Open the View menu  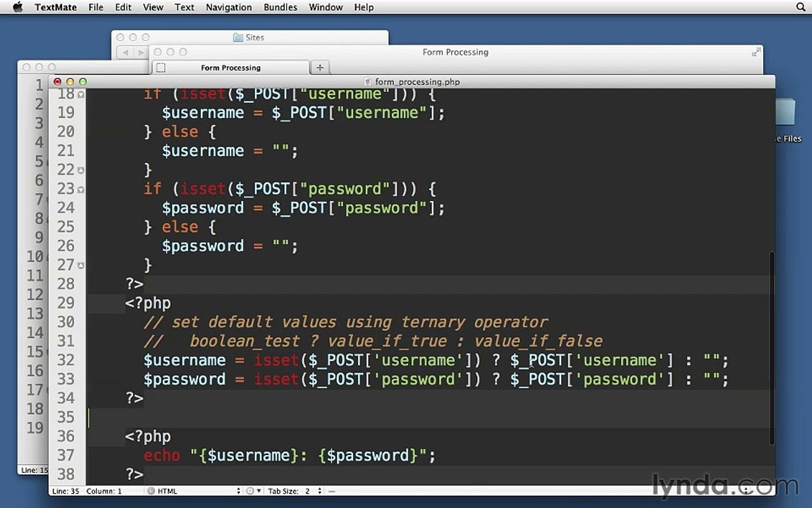(x=153, y=7)
